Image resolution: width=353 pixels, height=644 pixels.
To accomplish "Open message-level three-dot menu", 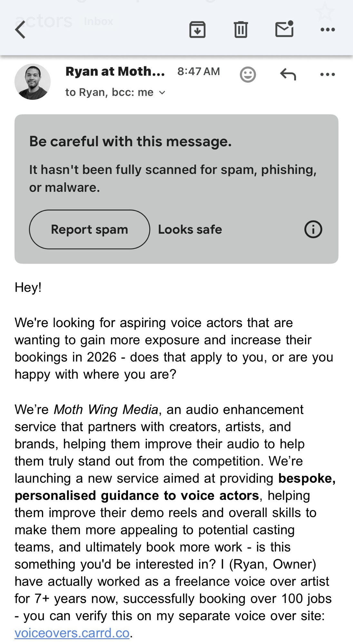I will 328,74.
